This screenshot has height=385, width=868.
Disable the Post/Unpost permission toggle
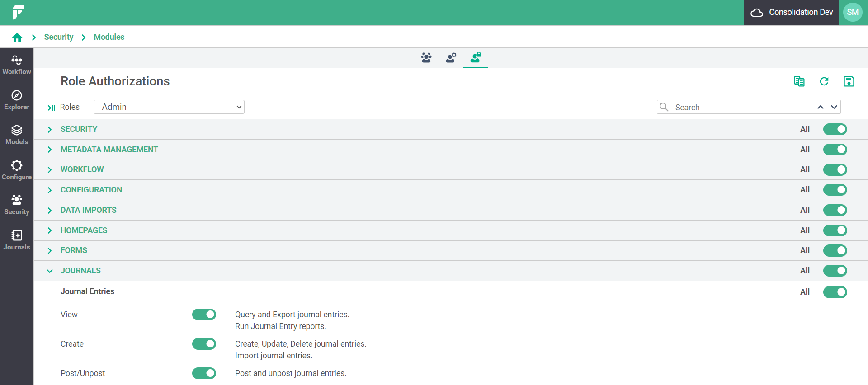(x=204, y=373)
